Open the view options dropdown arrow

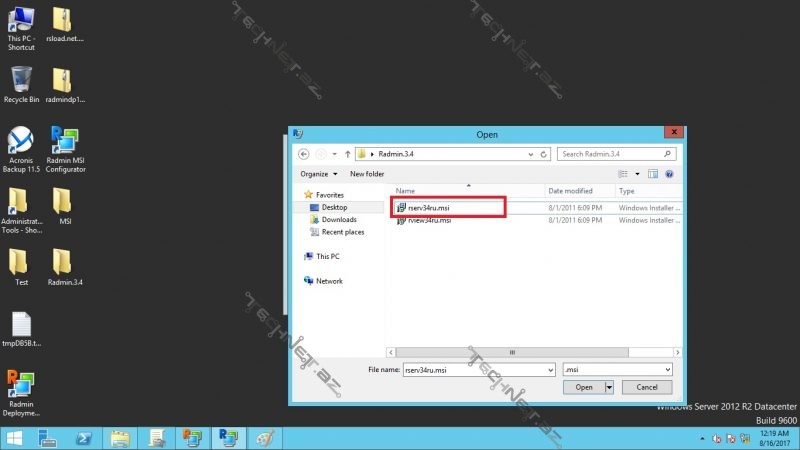coord(637,174)
